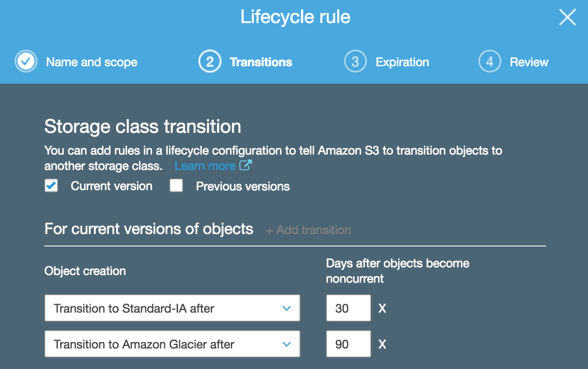The height and width of the screenshot is (369, 588).
Task: Go to the Review step
Action: (529, 61)
